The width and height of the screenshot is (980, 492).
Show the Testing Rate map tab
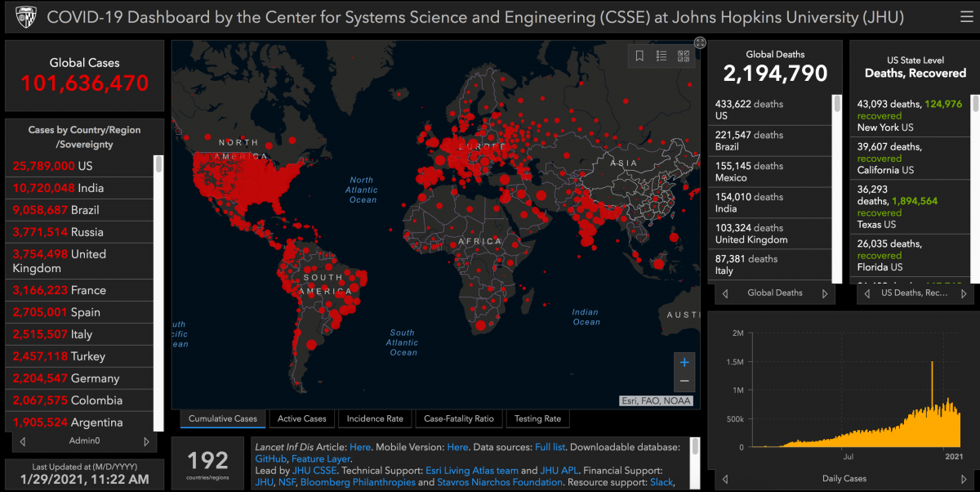(x=537, y=418)
